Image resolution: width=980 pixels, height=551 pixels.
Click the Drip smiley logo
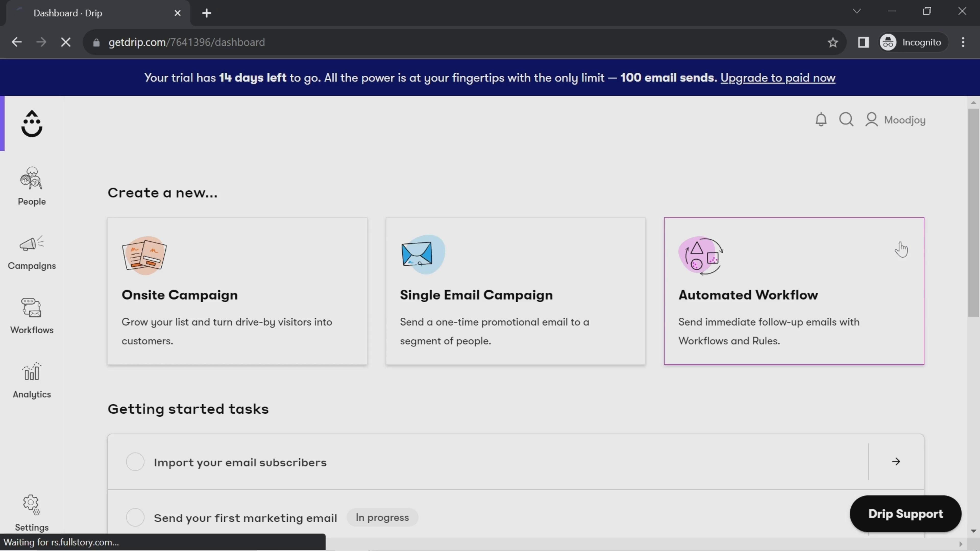tap(32, 123)
